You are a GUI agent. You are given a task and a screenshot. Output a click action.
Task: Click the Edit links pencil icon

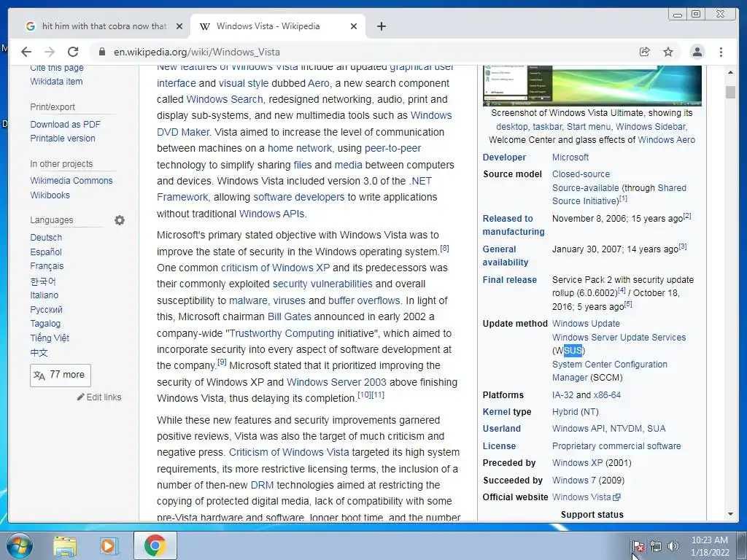click(81, 397)
